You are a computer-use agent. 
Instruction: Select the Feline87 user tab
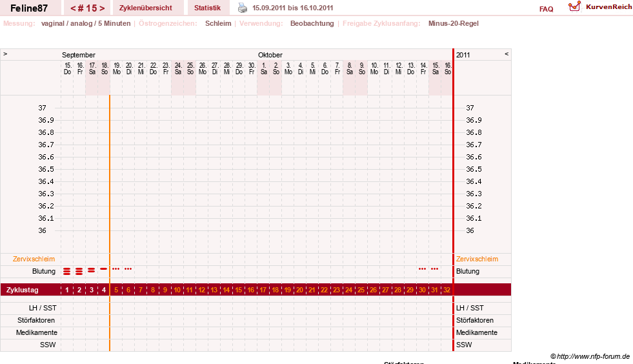click(x=29, y=8)
